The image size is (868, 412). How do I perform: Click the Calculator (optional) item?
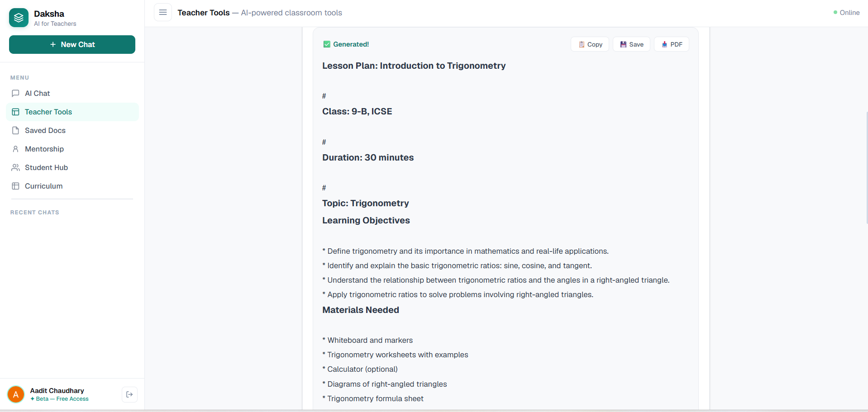[360, 369]
